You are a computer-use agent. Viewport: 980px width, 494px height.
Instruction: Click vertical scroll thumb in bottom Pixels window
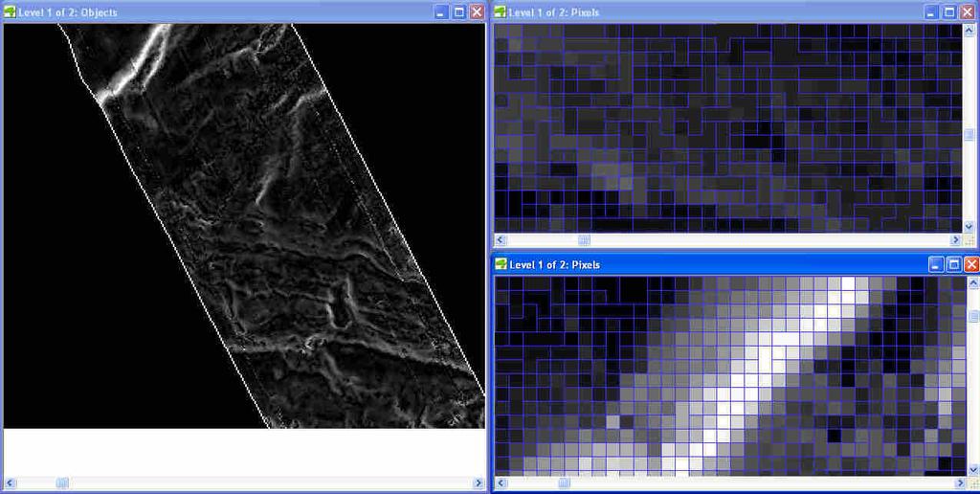[973, 317]
